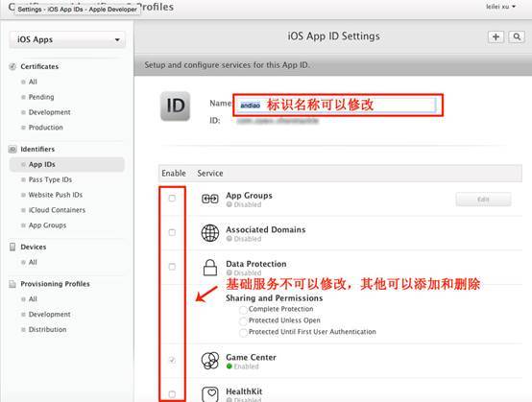
Task: Enable the App Groups checkbox
Action: (x=172, y=198)
